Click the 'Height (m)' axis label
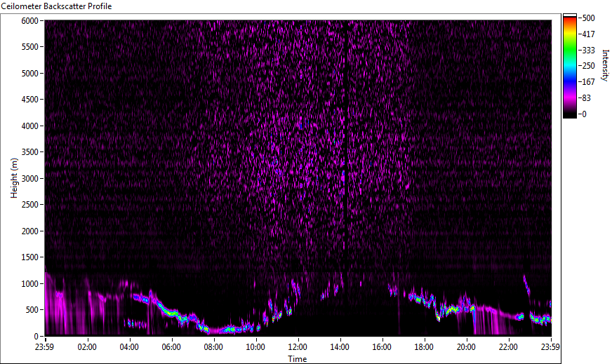 click(14, 178)
